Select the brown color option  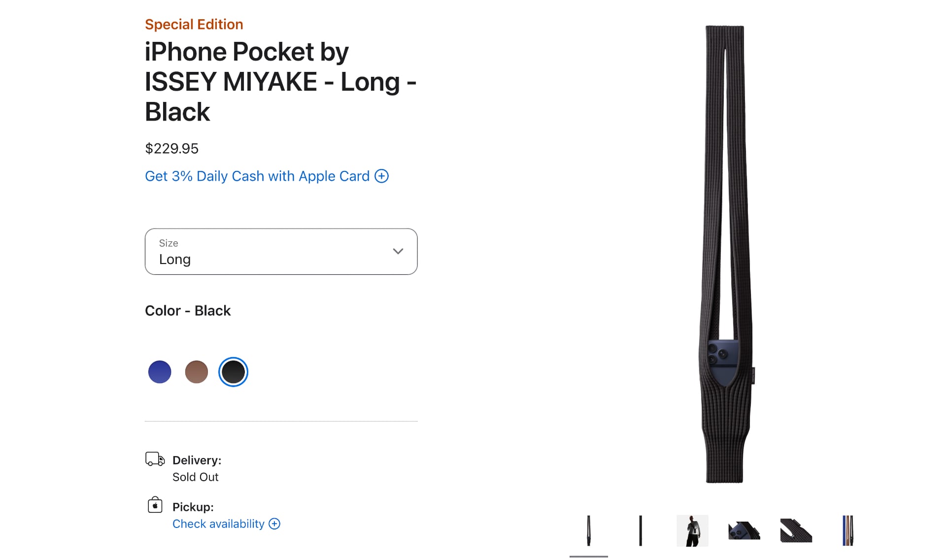(x=196, y=372)
